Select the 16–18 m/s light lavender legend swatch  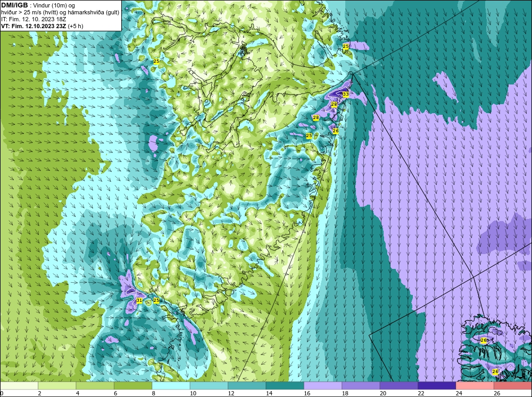tap(323, 385)
